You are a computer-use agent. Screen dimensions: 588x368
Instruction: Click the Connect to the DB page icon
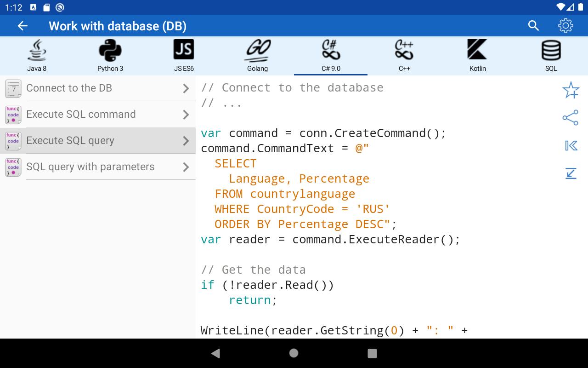(13, 88)
